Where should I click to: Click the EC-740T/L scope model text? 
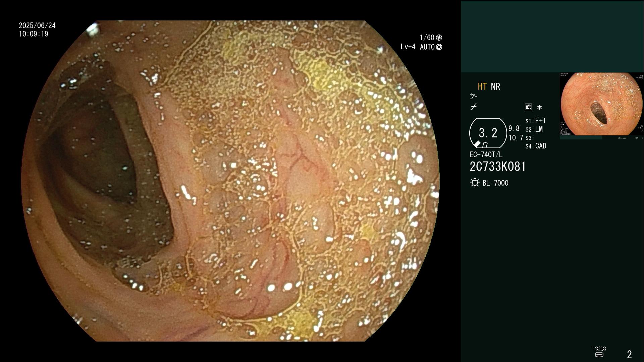click(x=486, y=155)
